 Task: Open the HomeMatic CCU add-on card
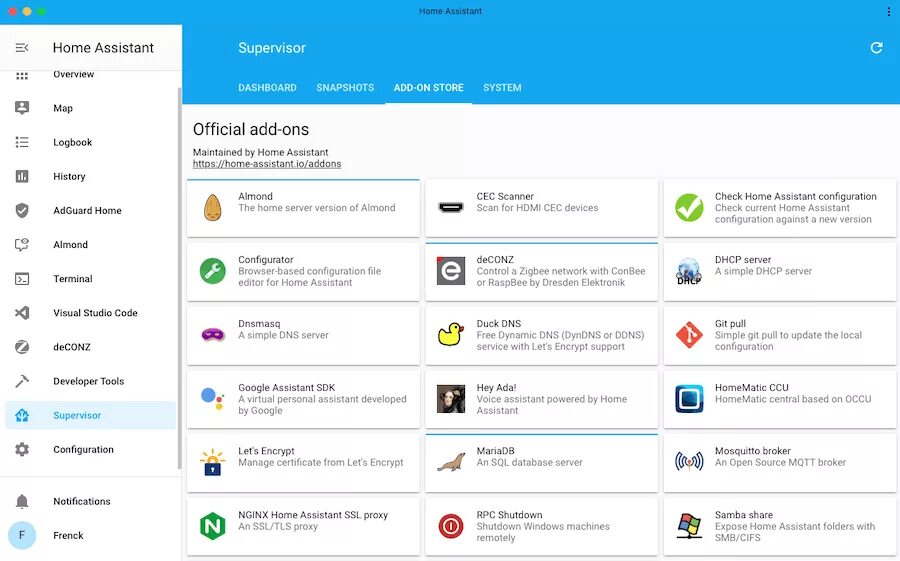pyautogui.click(x=779, y=399)
